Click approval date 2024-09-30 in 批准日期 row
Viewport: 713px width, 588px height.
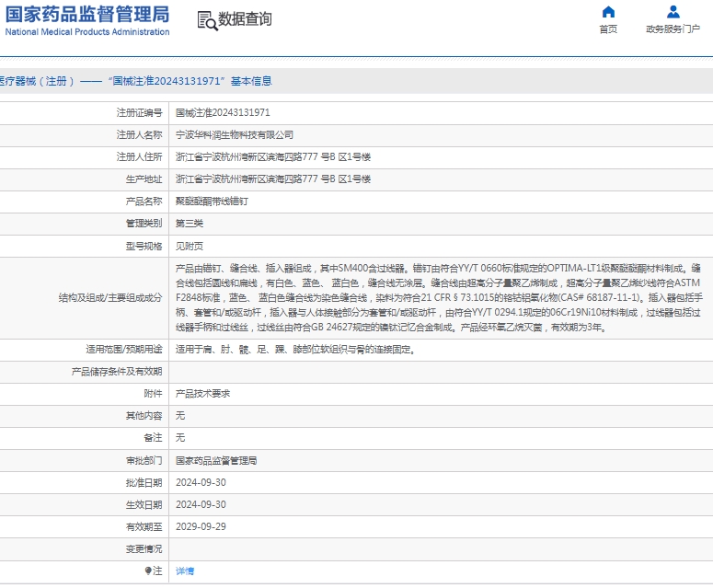[201, 482]
